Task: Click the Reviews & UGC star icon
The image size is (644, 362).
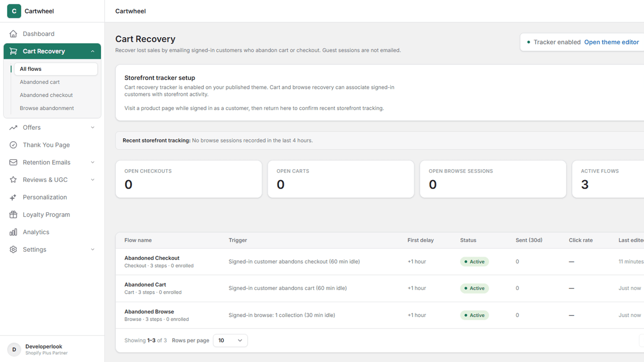Action: (x=13, y=180)
